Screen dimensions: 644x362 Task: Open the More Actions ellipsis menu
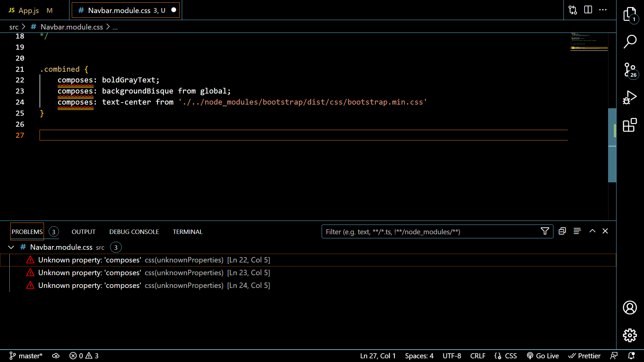tap(603, 10)
